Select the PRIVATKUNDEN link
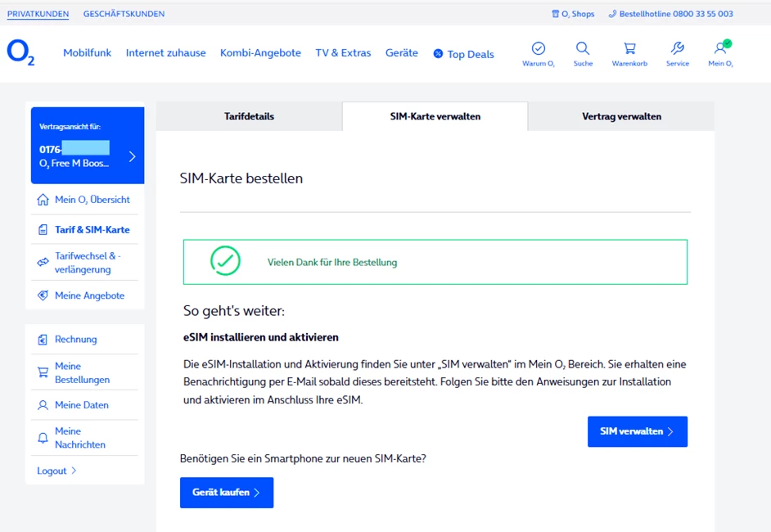The image size is (771, 532). (38, 14)
